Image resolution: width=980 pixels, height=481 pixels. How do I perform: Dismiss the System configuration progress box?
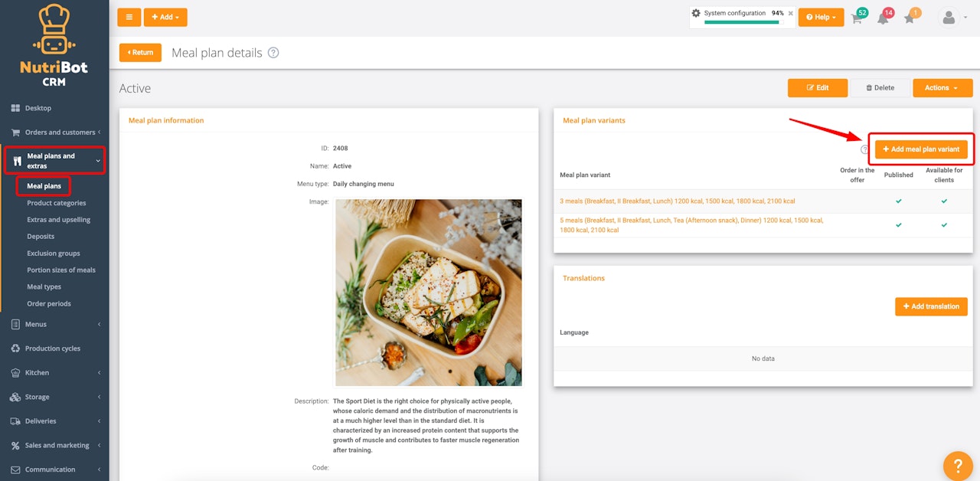coord(791,13)
